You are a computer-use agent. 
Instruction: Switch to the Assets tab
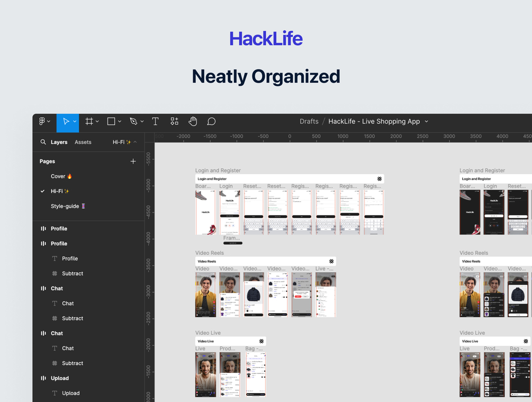[83, 142]
